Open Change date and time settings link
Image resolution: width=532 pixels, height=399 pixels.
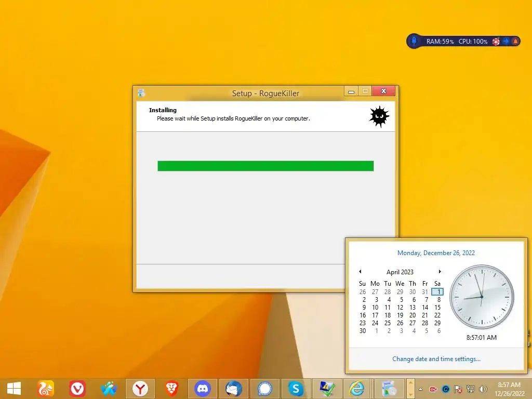[x=436, y=359]
